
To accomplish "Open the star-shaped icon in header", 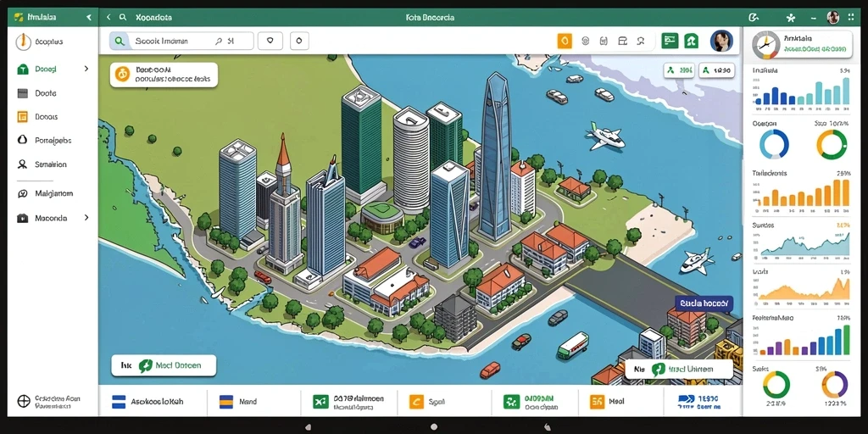I will pyautogui.click(x=791, y=18).
